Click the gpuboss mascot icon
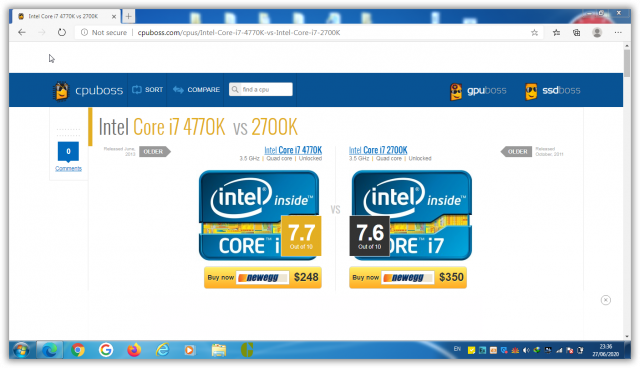Image resolution: width=640 pixels, height=368 pixels. (x=456, y=91)
